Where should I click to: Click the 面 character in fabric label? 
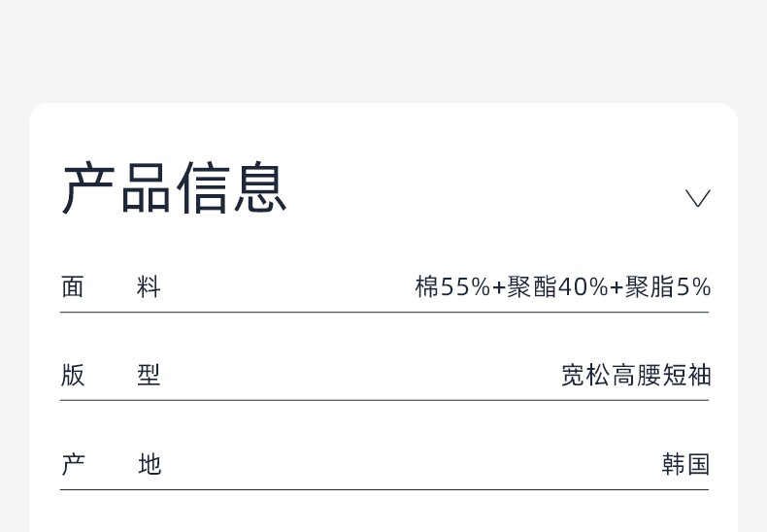[x=73, y=287]
